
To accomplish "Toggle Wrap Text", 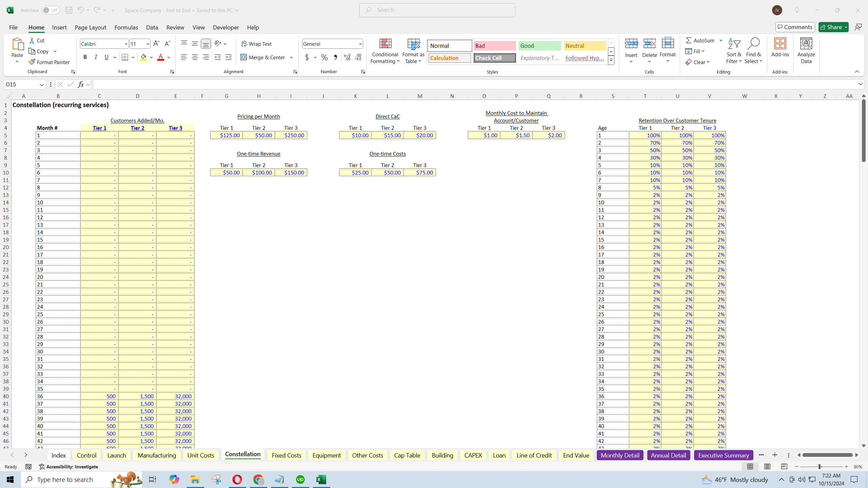I will tap(256, 44).
